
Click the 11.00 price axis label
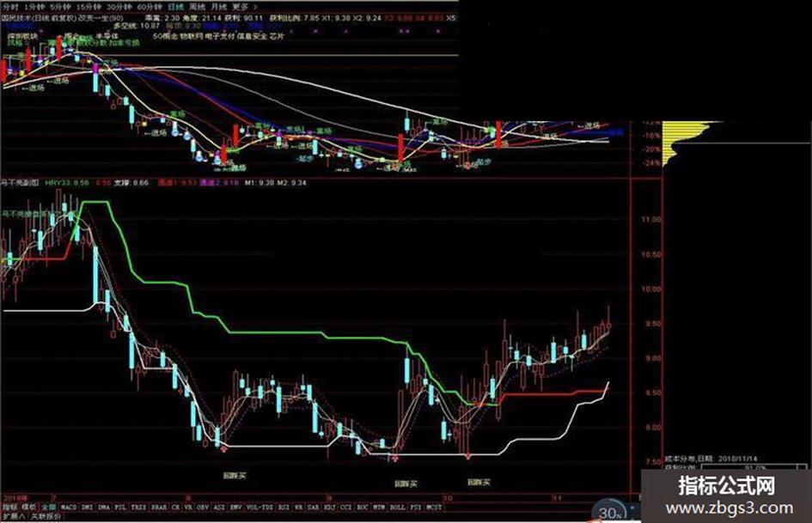pos(650,220)
